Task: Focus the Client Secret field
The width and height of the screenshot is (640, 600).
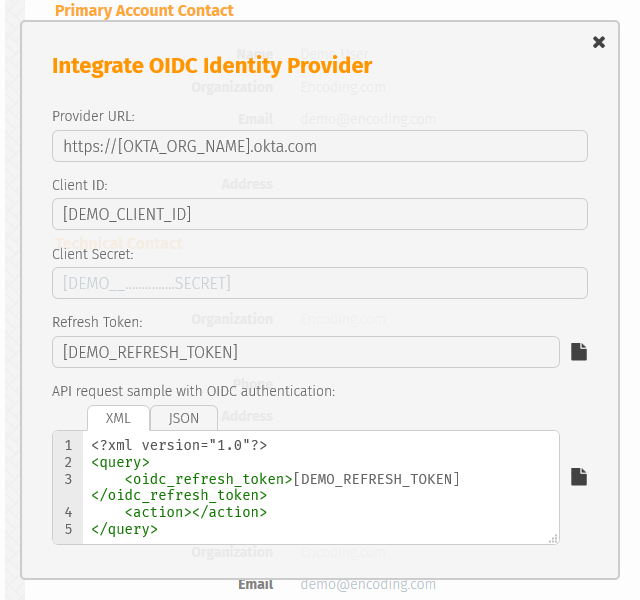Action: coord(320,283)
